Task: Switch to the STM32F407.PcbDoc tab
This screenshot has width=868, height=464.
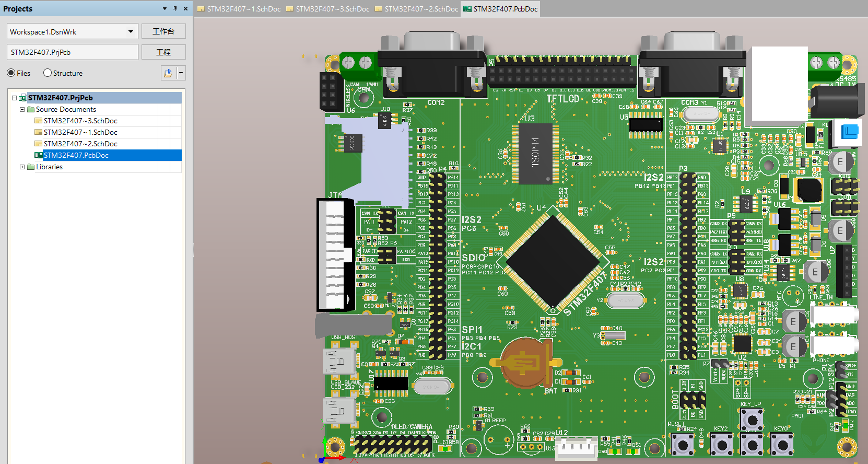Action: (x=500, y=9)
